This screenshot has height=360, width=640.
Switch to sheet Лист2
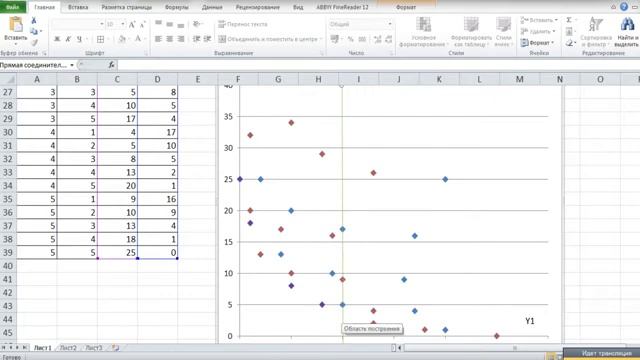68,348
